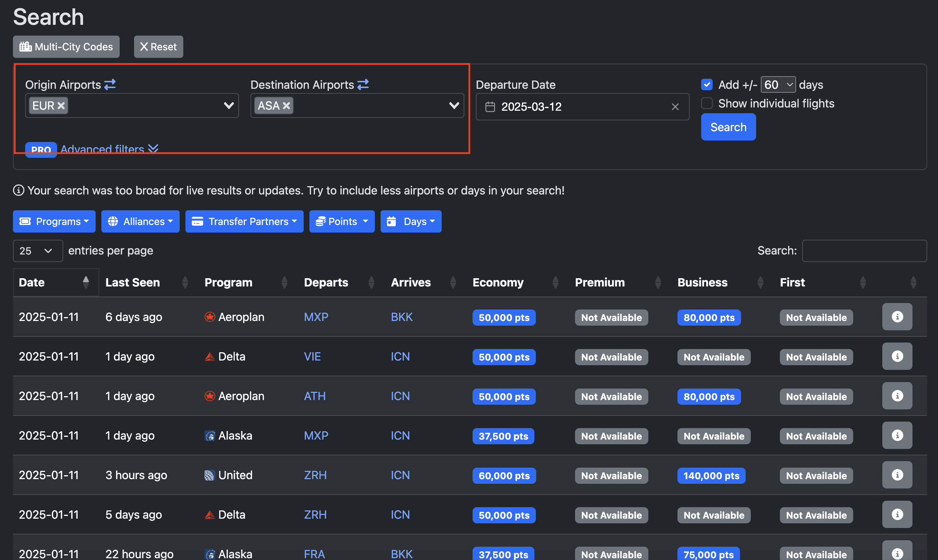
Task: Click the MXP link in the Aeroplan BKK row
Action: 316,317
